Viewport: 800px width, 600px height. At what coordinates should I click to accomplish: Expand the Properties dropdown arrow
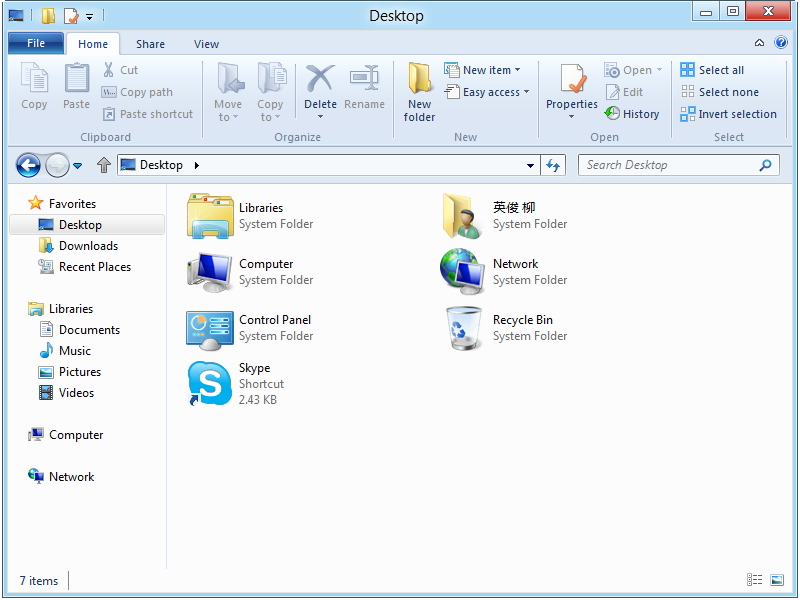[571, 117]
